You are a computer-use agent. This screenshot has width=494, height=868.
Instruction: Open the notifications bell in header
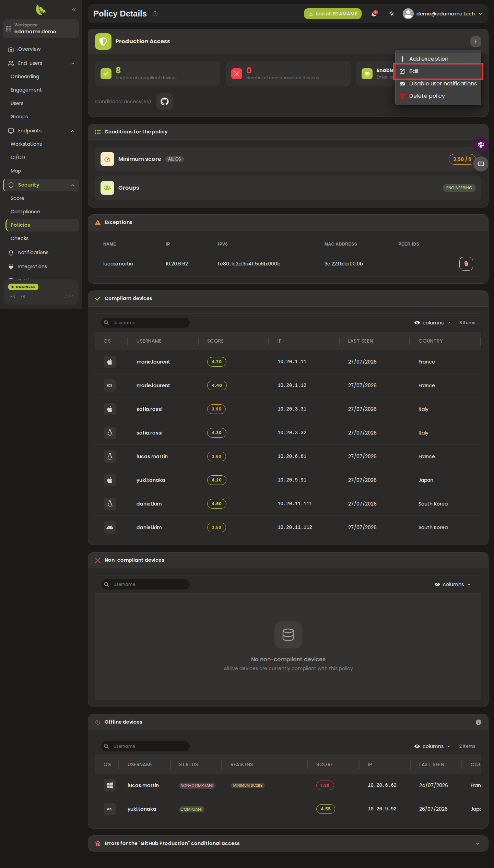pyautogui.click(x=374, y=14)
